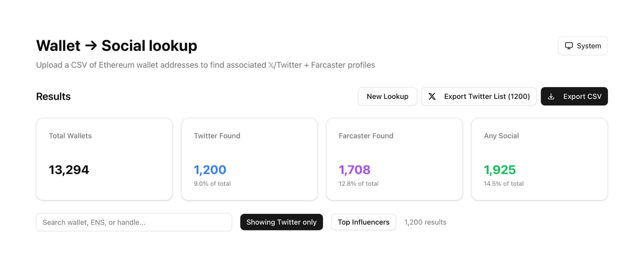Select the Total Wallets stat card
644x267 pixels.
[104, 159]
